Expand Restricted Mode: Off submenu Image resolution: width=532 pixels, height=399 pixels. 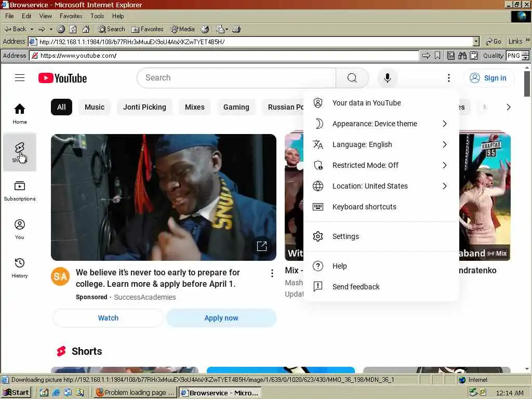click(x=381, y=165)
